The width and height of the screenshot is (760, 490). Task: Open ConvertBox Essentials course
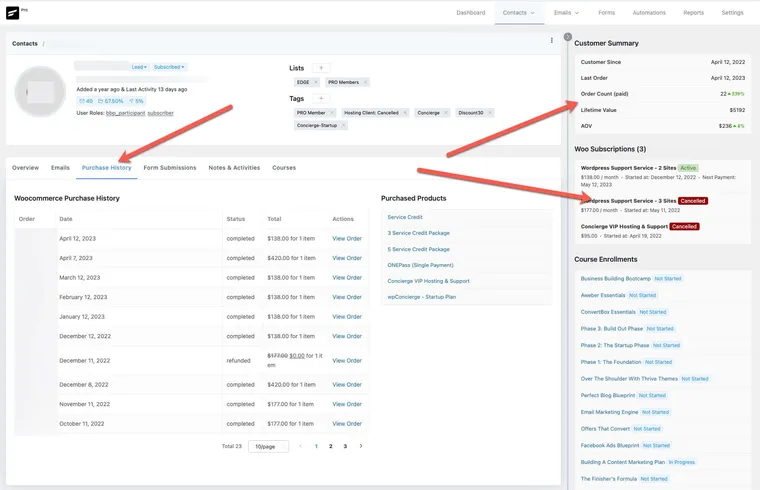click(x=608, y=312)
